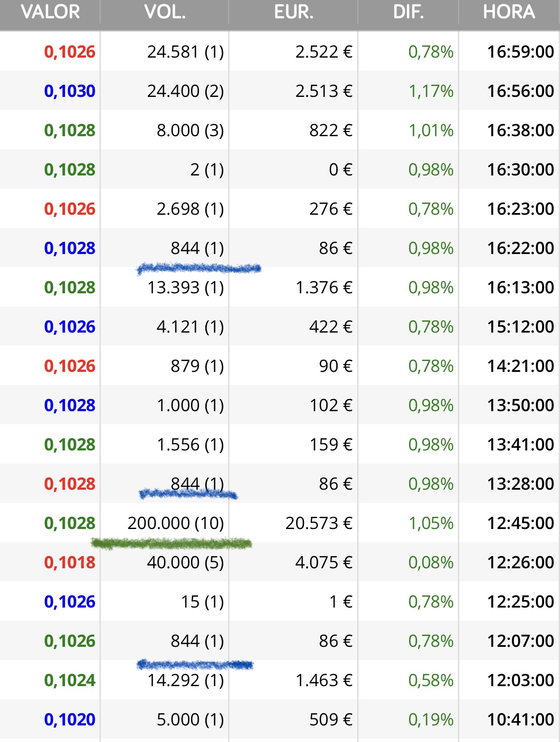Select the green 0,1024 price value
Viewport: 560px width, 742px height.
pyautogui.click(x=70, y=680)
